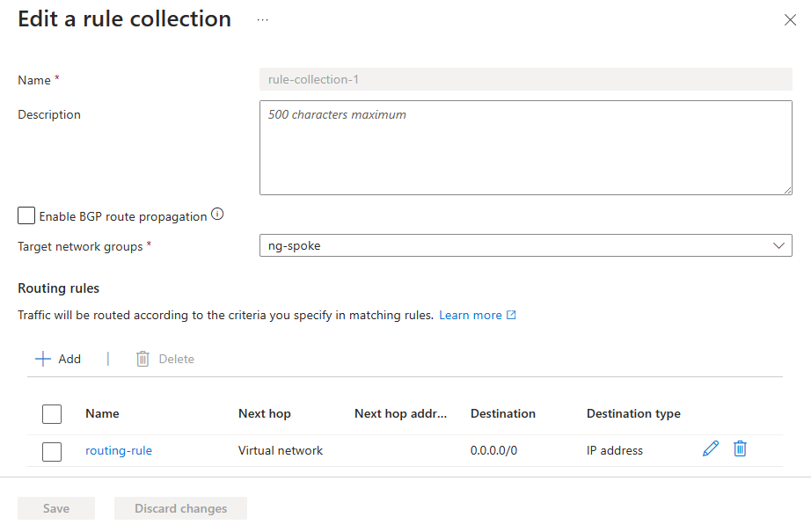Click the Delete trash icon in toolbar
811x532 pixels.
tap(142, 358)
